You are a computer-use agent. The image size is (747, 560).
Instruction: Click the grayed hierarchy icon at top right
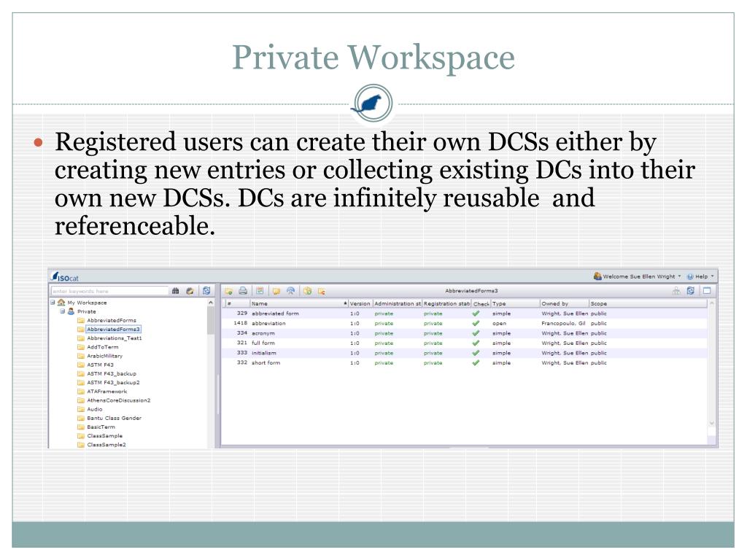[x=676, y=290]
